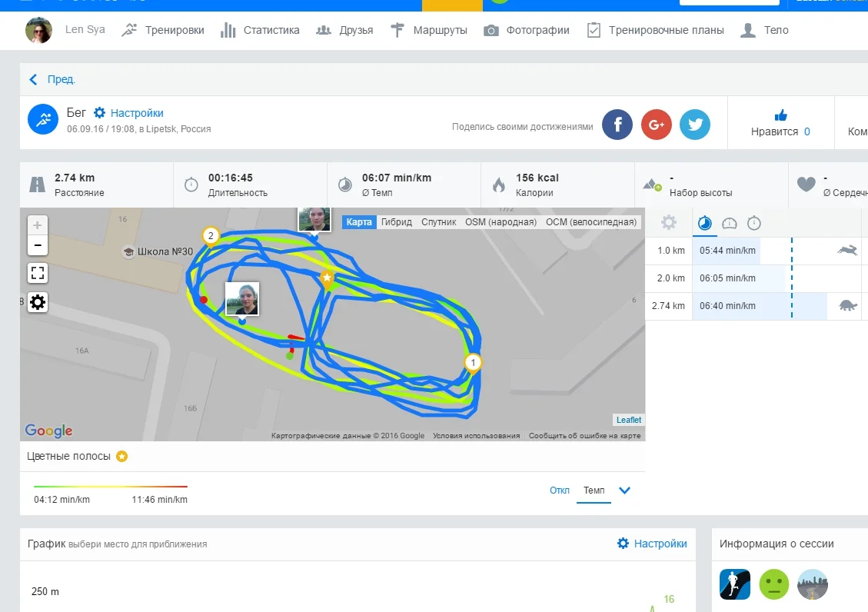Viewport: 868px width, 612px height.
Task: Select pace view tab in splits table
Action: 705,223
